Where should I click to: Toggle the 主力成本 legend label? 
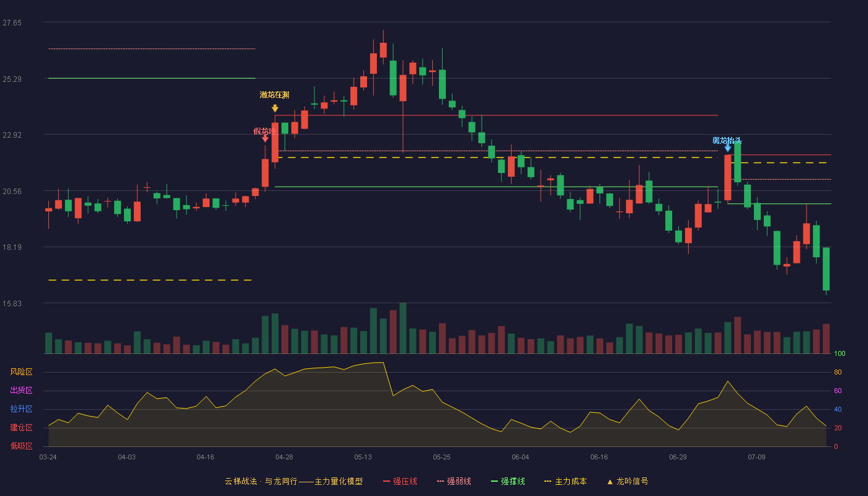click(570, 482)
